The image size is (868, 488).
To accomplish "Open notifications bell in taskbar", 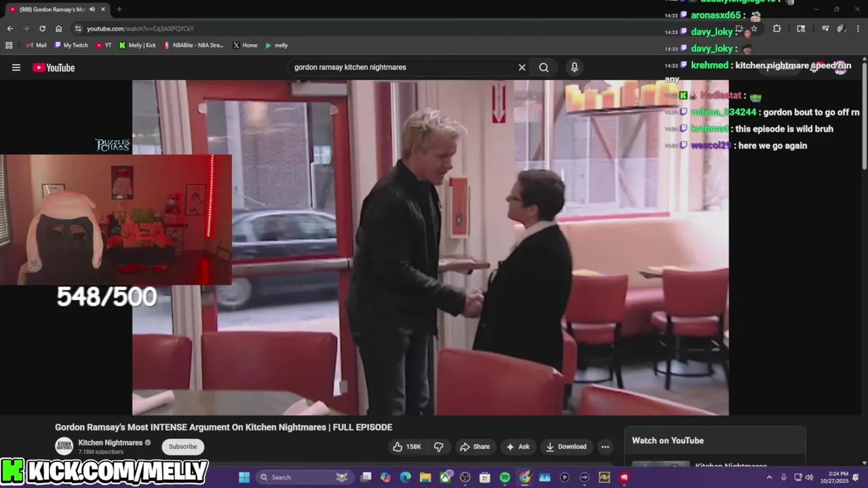I will 856,477.
